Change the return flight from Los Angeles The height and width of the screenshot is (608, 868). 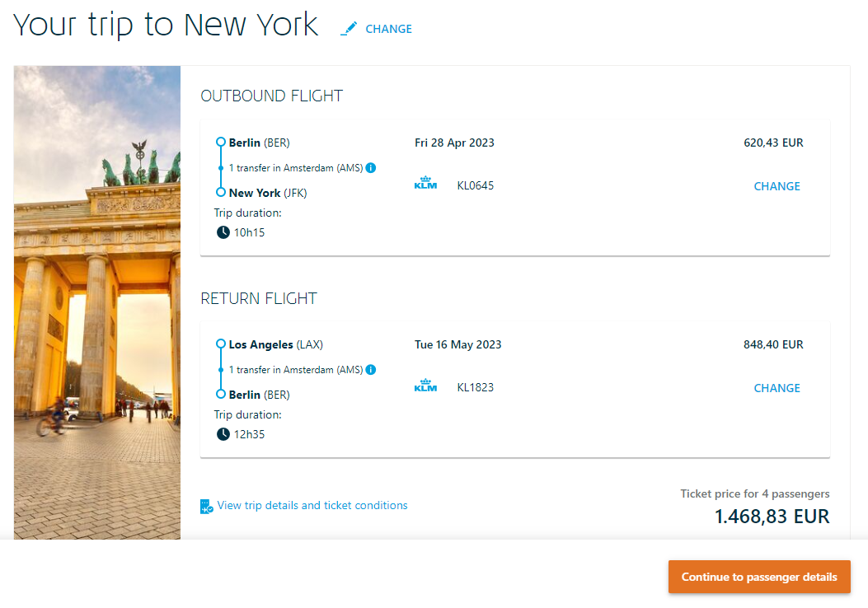(x=777, y=388)
